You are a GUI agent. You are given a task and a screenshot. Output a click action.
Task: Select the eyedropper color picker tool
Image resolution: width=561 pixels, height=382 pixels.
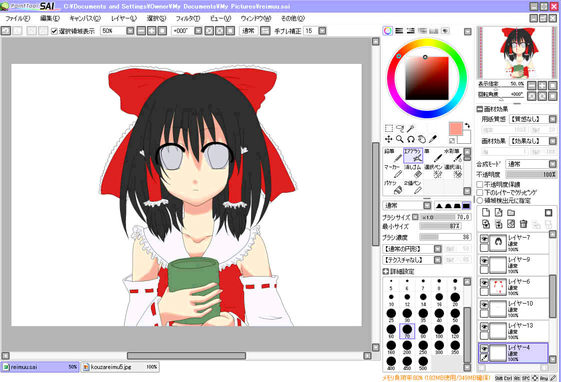click(433, 139)
